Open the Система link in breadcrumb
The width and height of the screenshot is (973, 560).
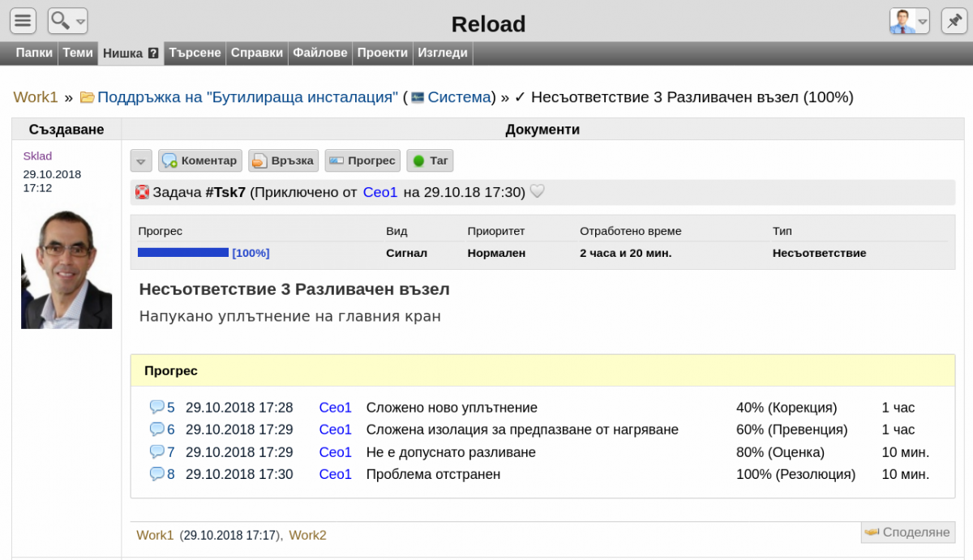click(459, 97)
